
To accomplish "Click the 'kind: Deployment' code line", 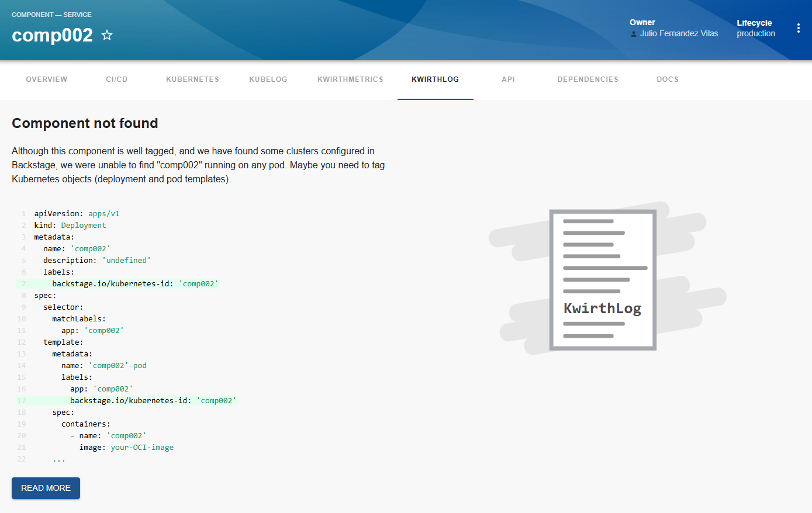I will (70, 226).
